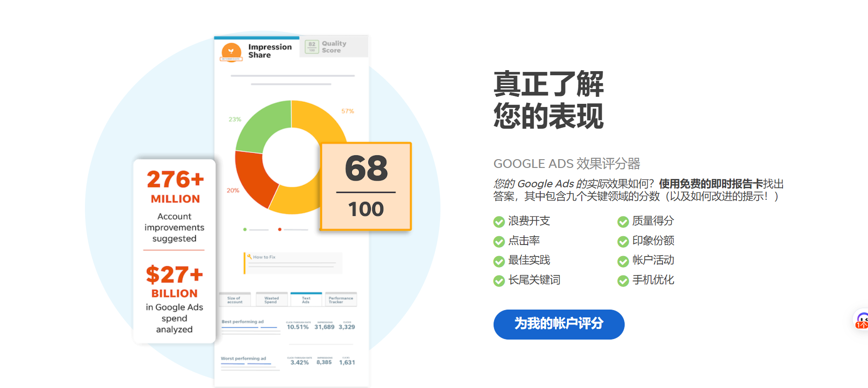Click the wrench icon beside How to Fix
This screenshot has height=388, width=868.
[x=249, y=257]
